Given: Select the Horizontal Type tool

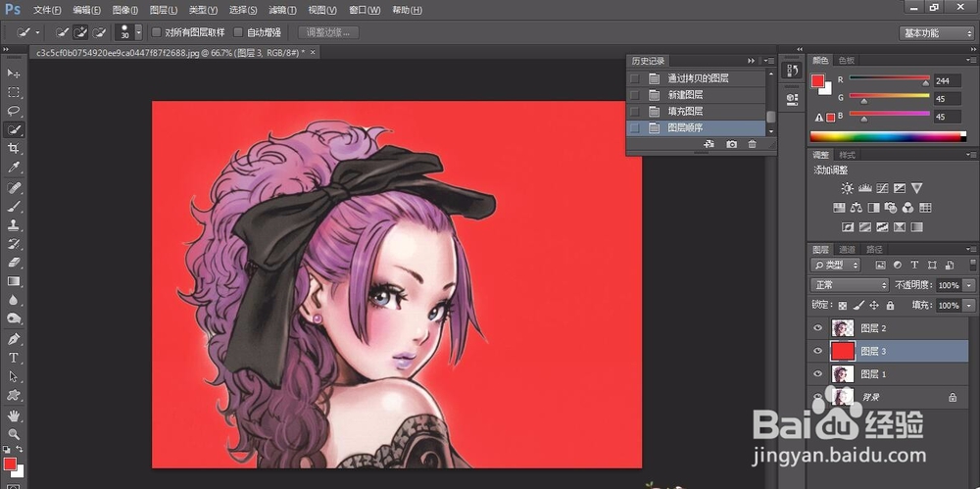Looking at the screenshot, I should click(13, 358).
